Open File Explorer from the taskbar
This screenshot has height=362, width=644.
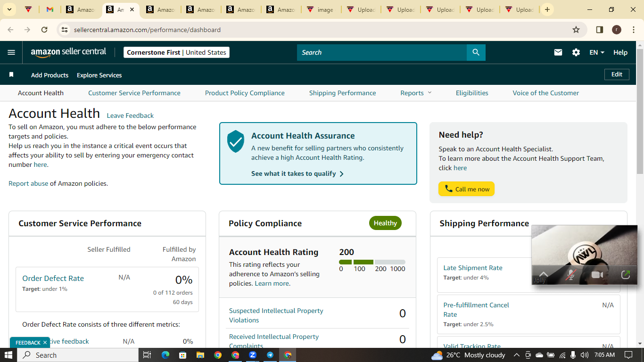(200, 355)
